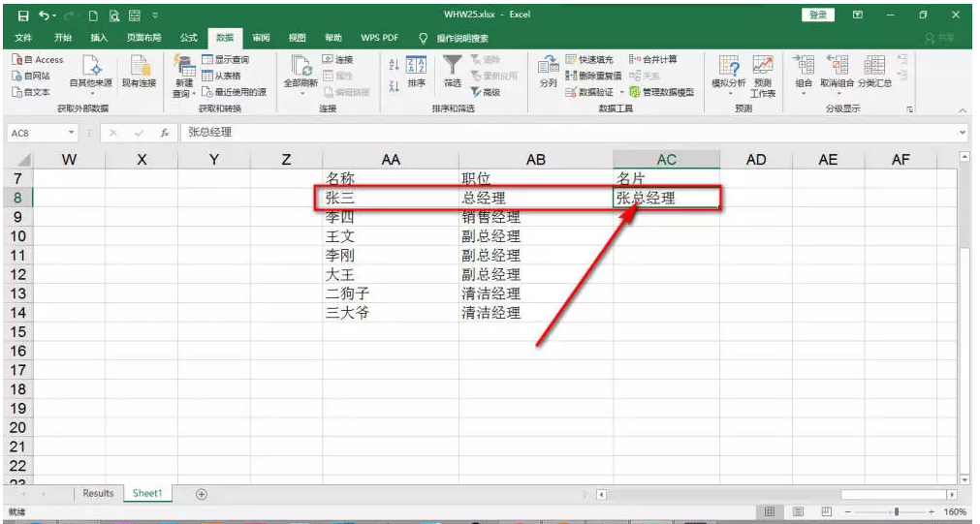
Task: Select cell containing 李四
Action: click(x=391, y=217)
